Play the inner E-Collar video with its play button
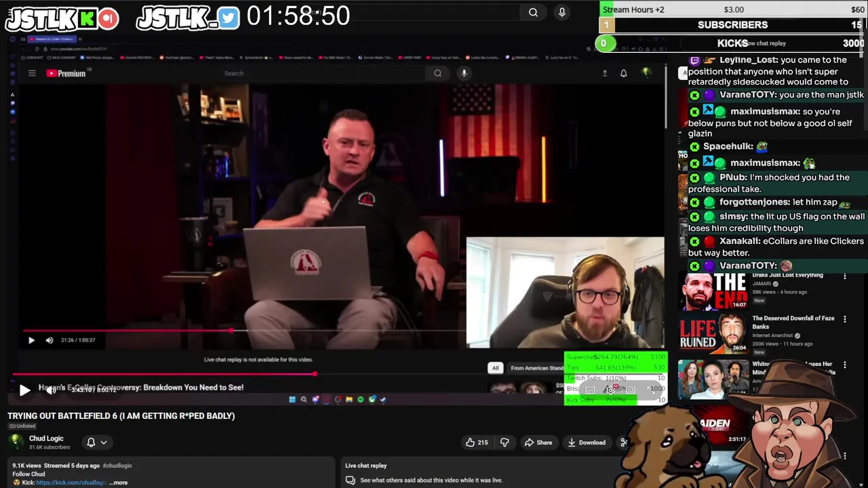This screenshot has width=868, height=488. coord(31,340)
